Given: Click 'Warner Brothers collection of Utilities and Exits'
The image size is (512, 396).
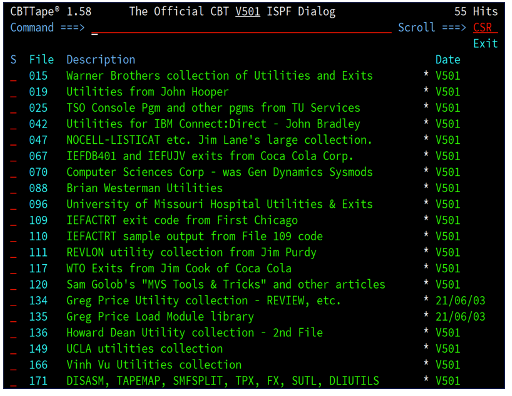Looking at the screenshot, I should point(219,76).
